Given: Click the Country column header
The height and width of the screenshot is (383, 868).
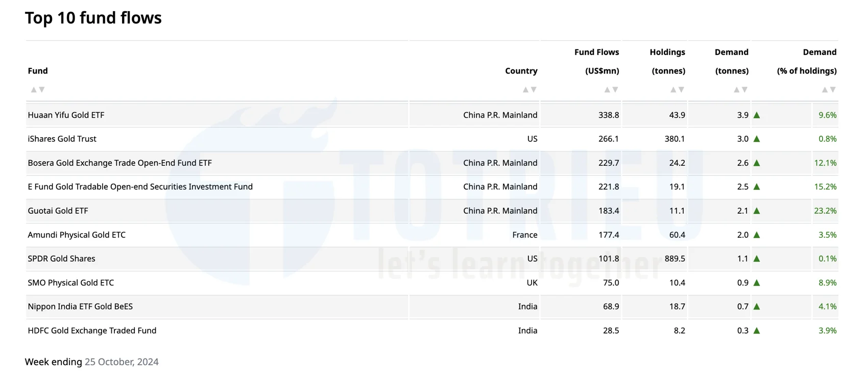Looking at the screenshot, I should (x=521, y=71).
